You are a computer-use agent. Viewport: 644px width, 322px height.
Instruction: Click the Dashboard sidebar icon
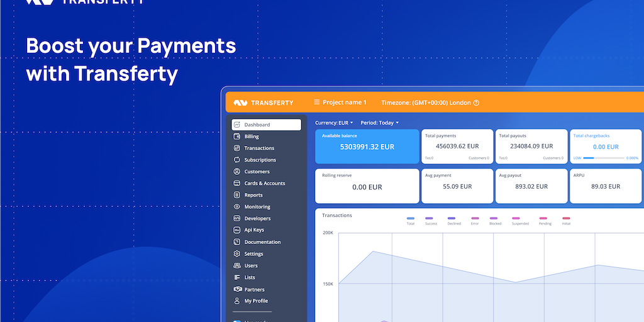pos(236,125)
